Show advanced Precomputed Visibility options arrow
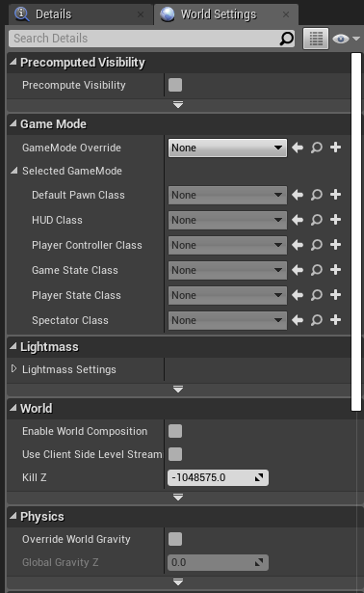Image resolution: width=364 pixels, height=593 pixels. (178, 104)
